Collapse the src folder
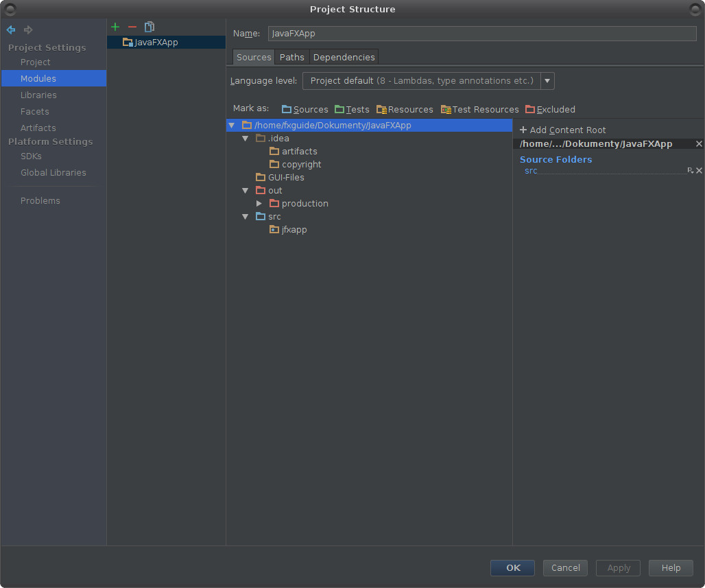Viewport: 705px width, 588px height. point(245,217)
